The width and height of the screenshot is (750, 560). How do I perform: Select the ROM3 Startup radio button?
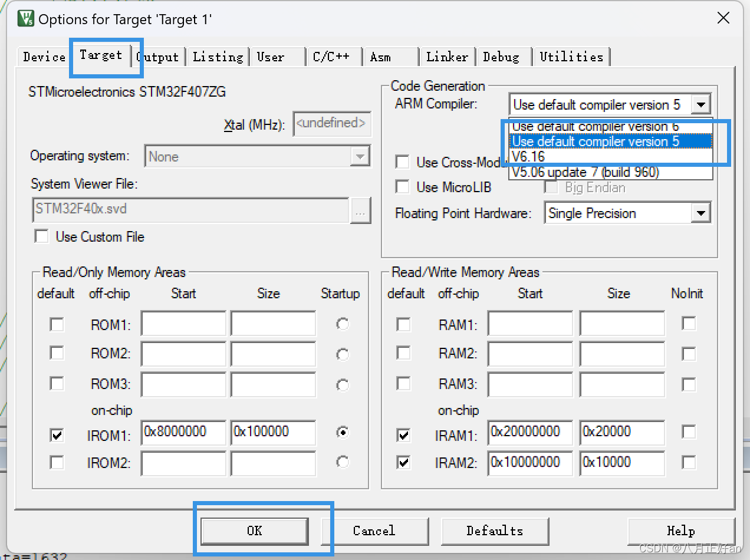click(x=342, y=384)
